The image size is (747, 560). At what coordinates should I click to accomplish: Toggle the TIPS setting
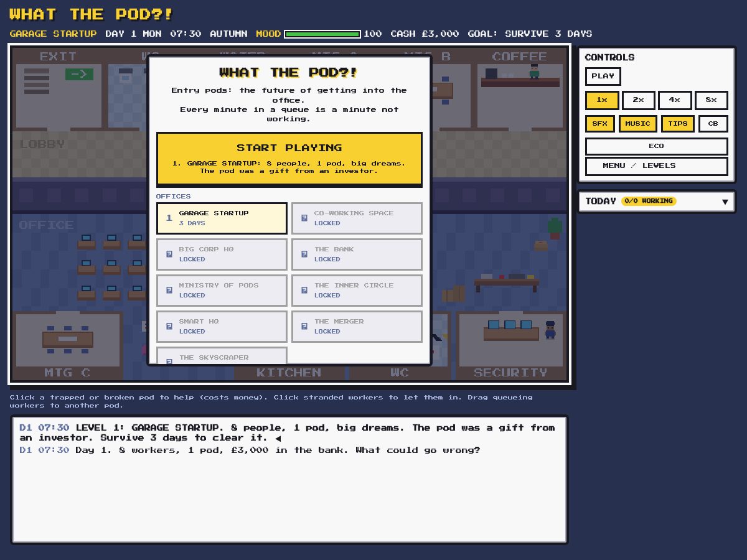[677, 124]
